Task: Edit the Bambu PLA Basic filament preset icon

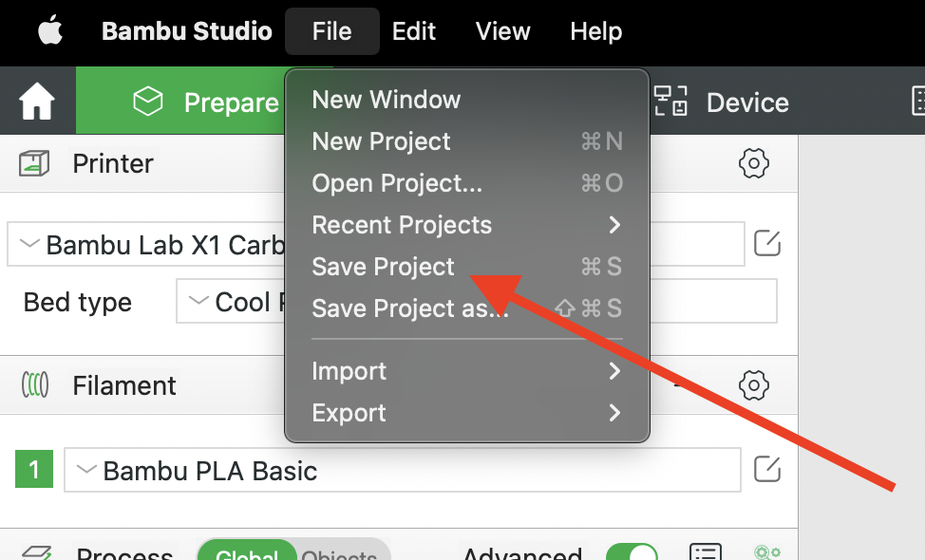Action: tap(766, 469)
